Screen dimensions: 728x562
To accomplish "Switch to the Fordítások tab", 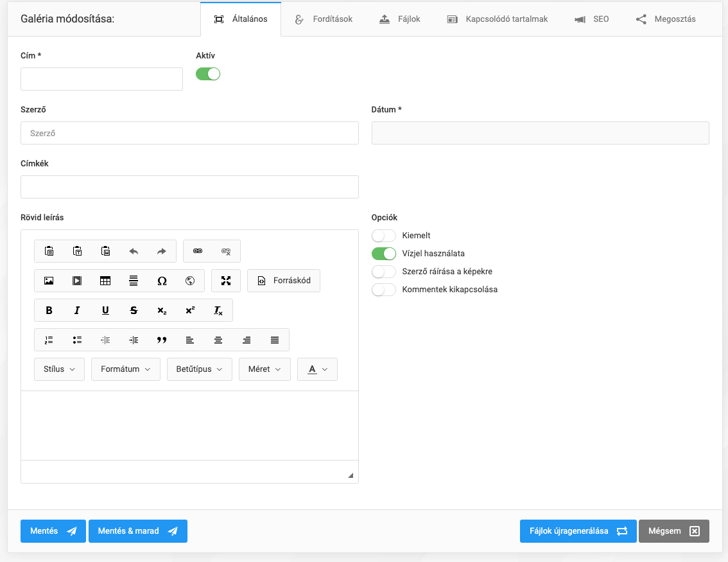I will coord(324,19).
